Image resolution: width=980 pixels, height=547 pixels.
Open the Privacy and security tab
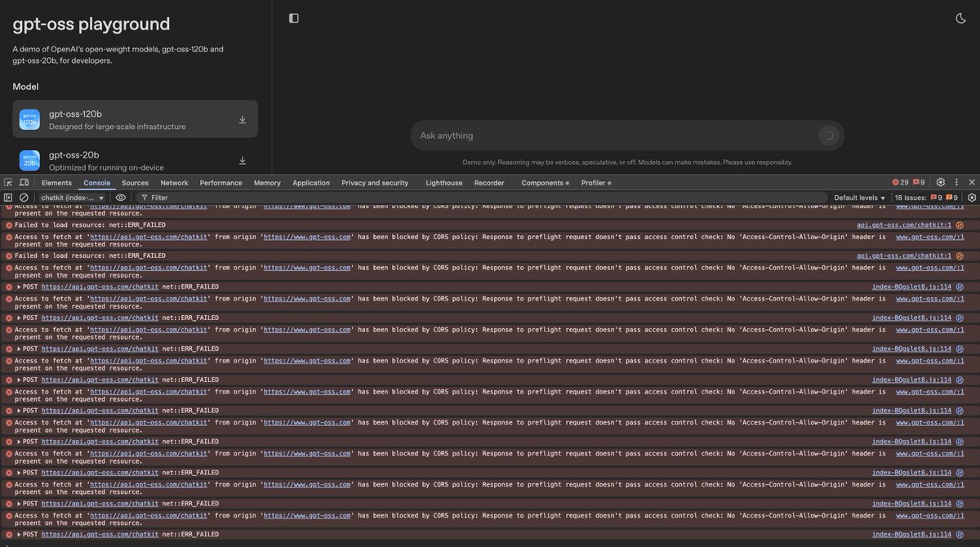click(x=375, y=183)
